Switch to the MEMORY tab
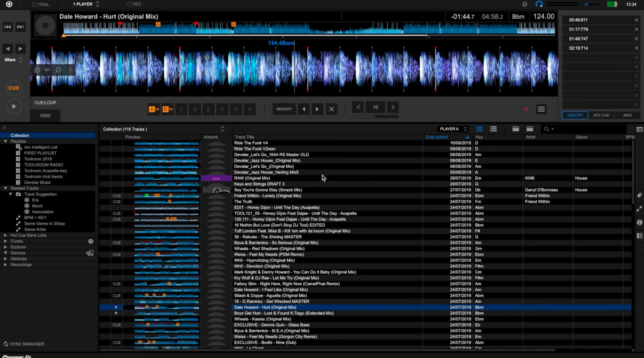Viewport: 644px width, 358px height. [x=575, y=115]
